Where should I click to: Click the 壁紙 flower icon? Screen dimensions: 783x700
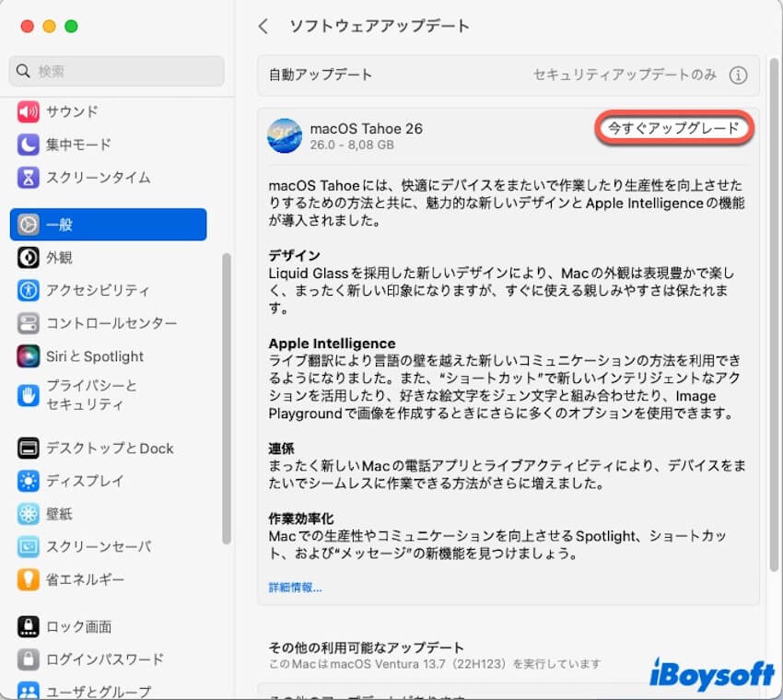tap(28, 514)
